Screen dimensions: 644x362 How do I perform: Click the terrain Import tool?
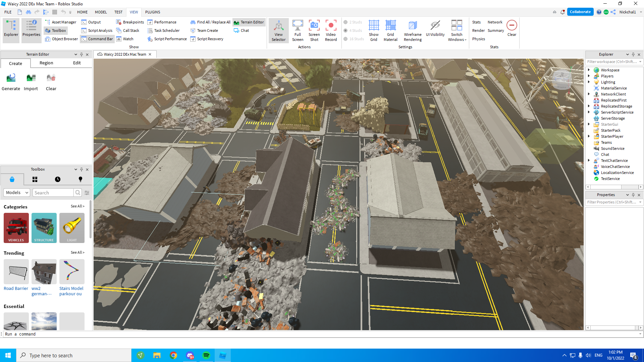[x=31, y=82]
